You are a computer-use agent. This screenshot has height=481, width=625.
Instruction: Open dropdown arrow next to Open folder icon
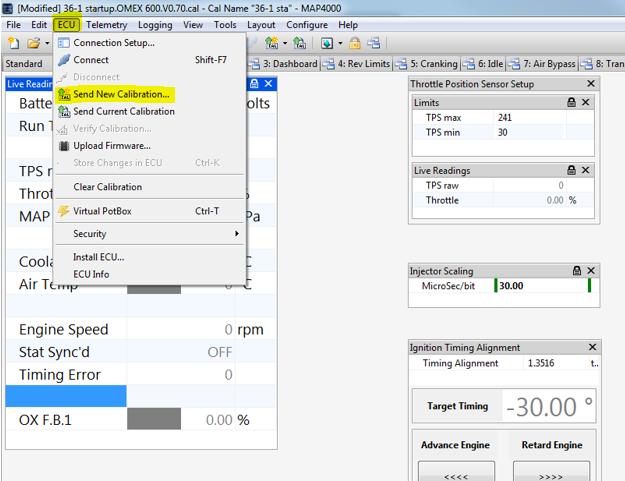pyautogui.click(x=46, y=43)
